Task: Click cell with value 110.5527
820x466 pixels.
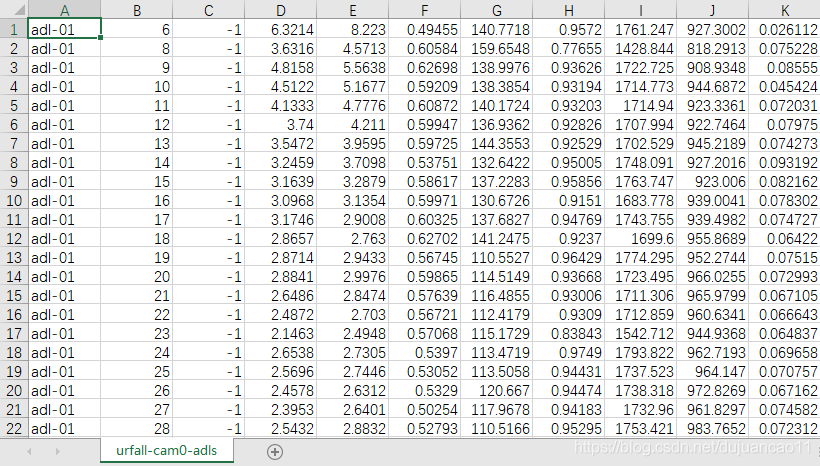Action: [x=496, y=258]
